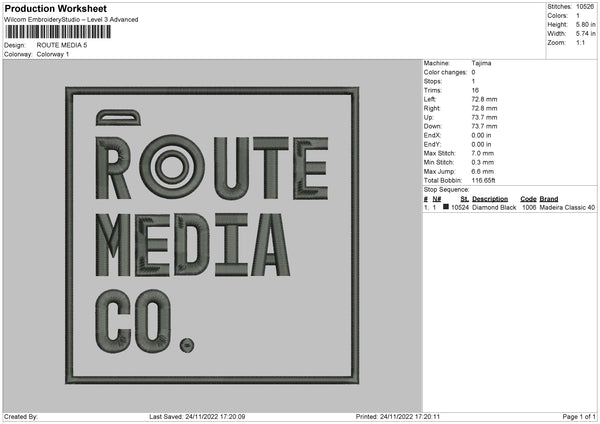Click the Zoom value 1:1
Screen dimensions: 600x424
580,42
